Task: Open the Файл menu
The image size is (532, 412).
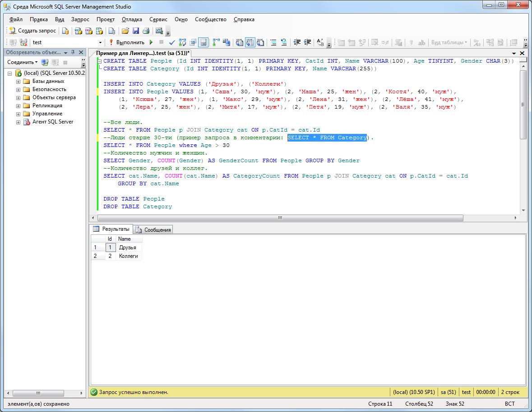Action: point(16,19)
